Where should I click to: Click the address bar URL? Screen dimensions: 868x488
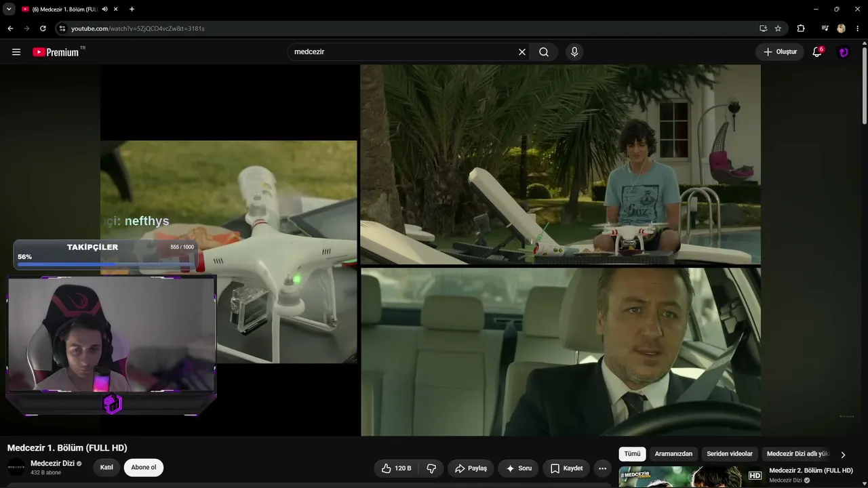click(138, 28)
